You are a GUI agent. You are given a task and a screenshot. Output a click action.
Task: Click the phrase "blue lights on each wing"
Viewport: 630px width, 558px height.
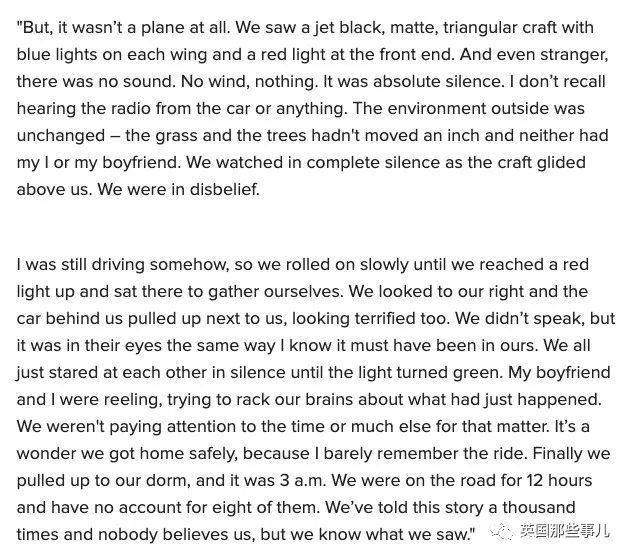point(104,57)
